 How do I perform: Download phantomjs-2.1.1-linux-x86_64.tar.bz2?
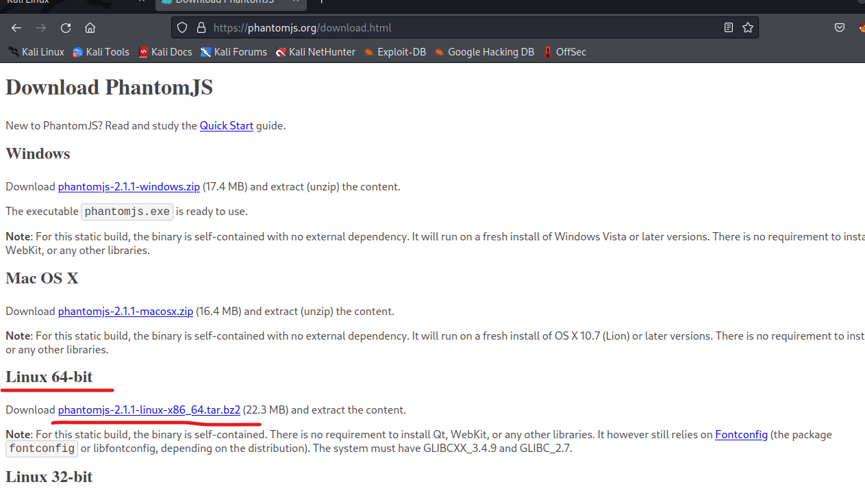(149, 410)
